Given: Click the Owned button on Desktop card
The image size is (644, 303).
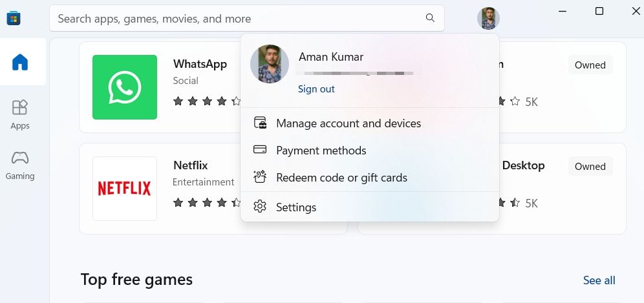Looking at the screenshot, I should [x=590, y=166].
